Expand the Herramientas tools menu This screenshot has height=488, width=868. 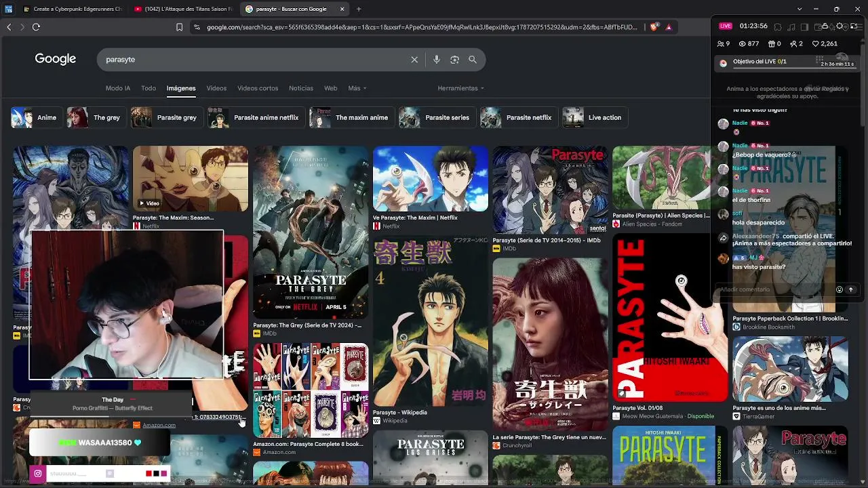click(x=461, y=88)
